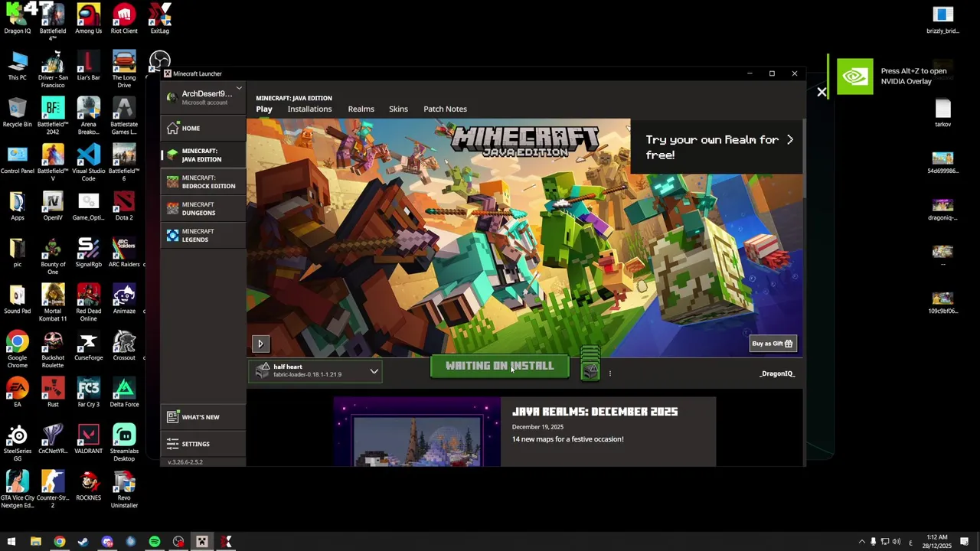Select Google Chrome desktop icon
The image size is (980, 551).
click(17, 349)
